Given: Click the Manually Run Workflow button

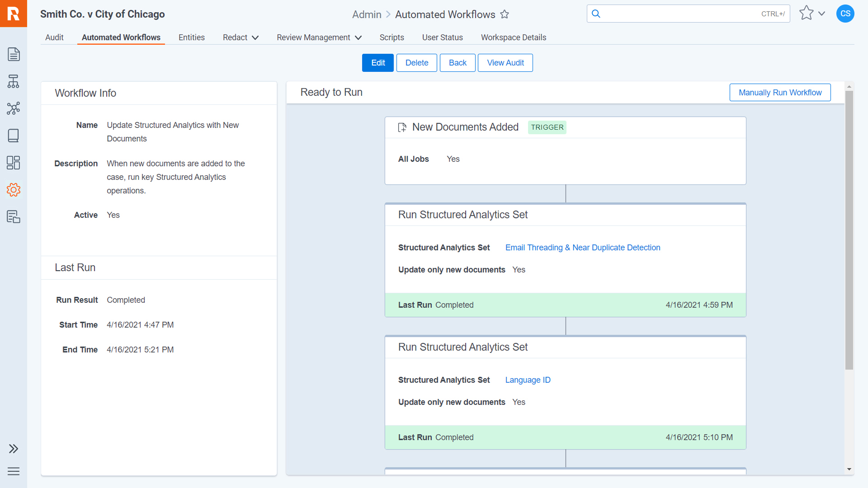Looking at the screenshot, I should point(780,92).
